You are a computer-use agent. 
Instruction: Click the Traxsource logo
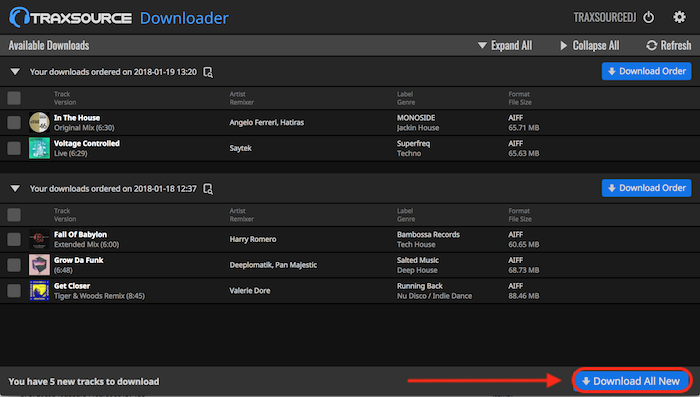[71, 17]
